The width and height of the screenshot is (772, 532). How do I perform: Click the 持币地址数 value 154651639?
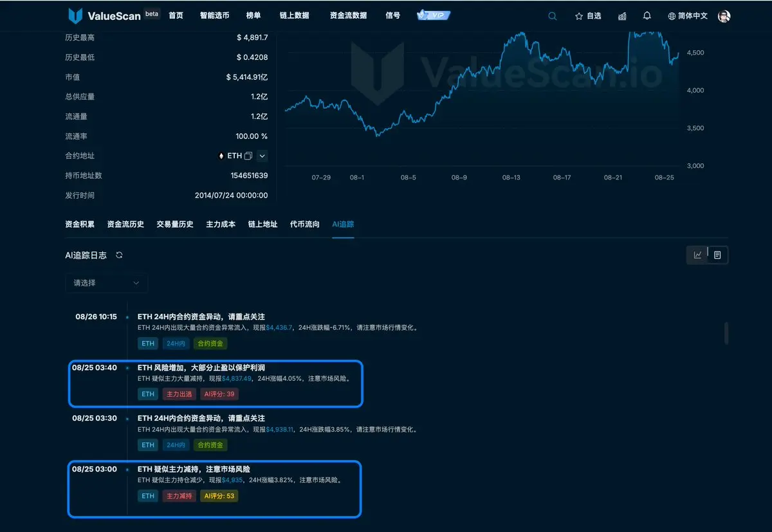249,176
